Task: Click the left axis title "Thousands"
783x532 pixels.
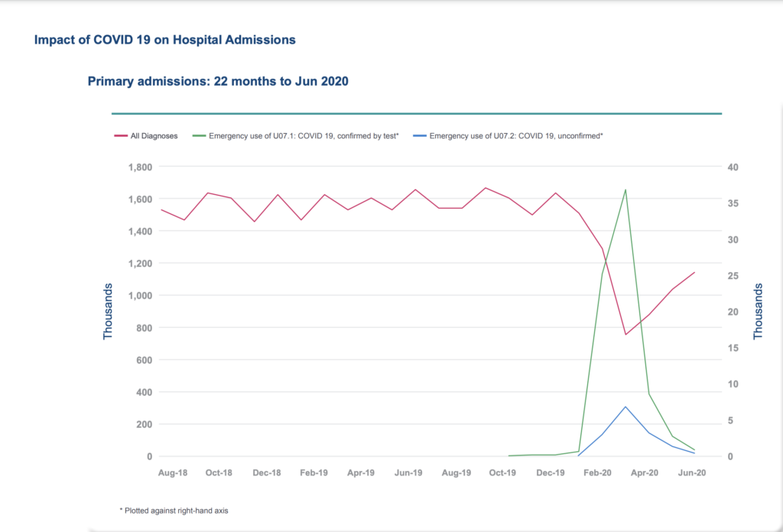Action: pos(108,311)
